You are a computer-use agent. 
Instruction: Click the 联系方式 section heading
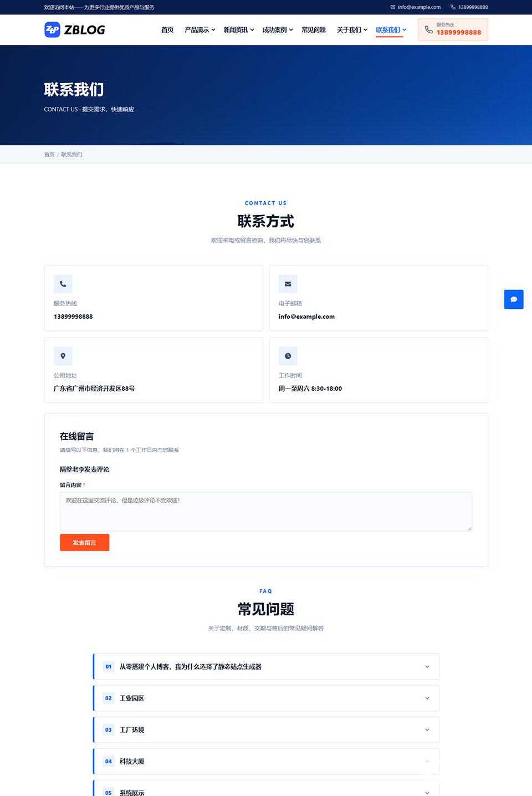266,221
